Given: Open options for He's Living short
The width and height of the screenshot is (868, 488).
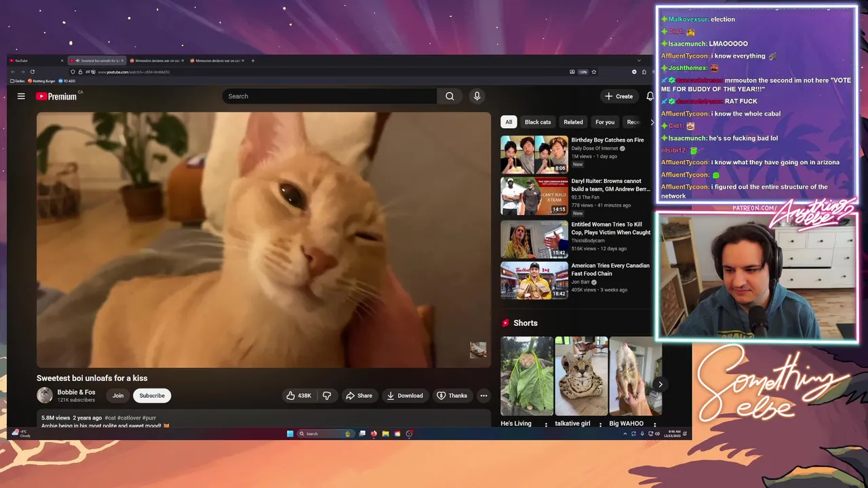Looking at the screenshot, I should pyautogui.click(x=546, y=424).
